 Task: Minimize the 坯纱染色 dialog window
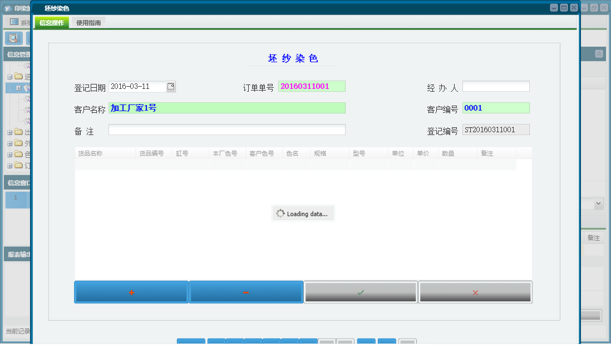click(x=554, y=8)
